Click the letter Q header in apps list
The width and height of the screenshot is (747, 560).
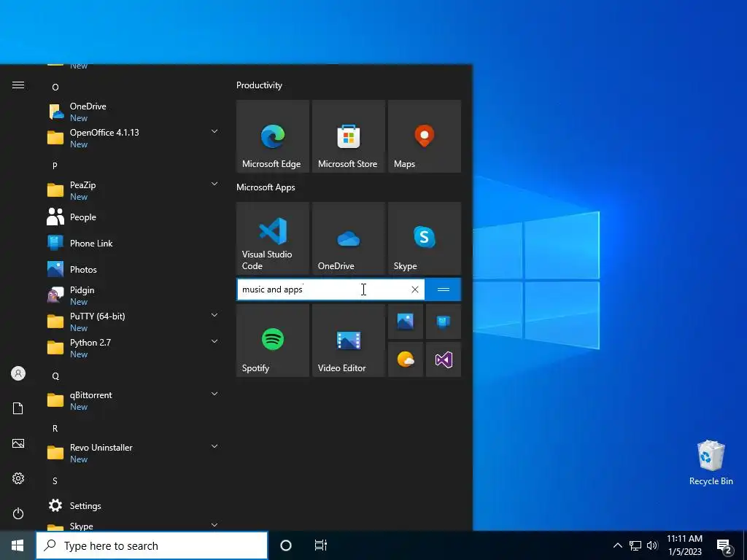[x=55, y=376]
